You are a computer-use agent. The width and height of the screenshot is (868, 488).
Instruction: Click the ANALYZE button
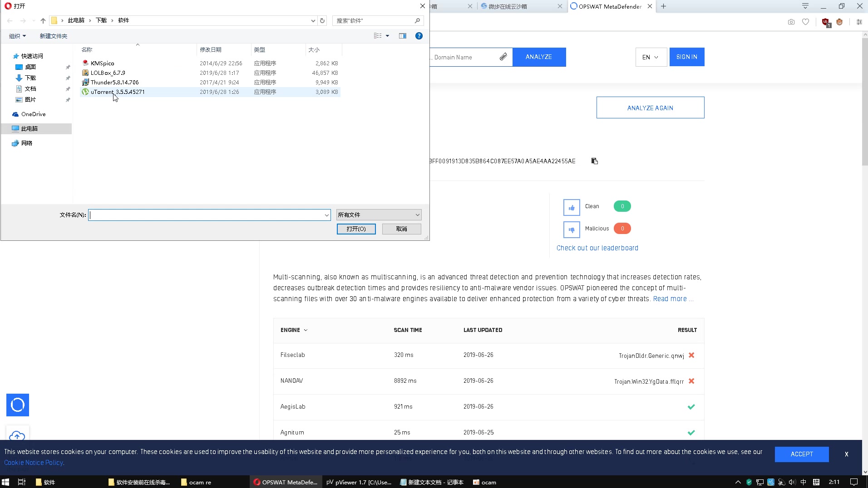(539, 57)
